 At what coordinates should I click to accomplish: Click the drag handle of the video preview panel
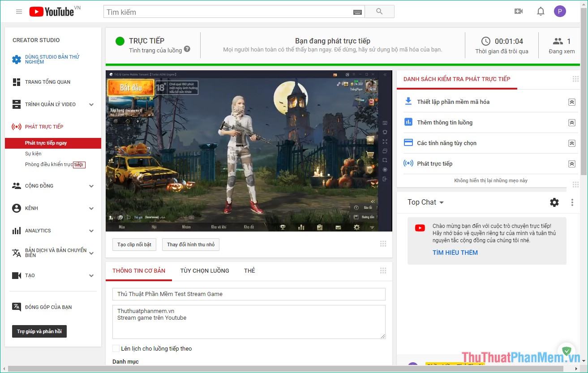tap(383, 244)
